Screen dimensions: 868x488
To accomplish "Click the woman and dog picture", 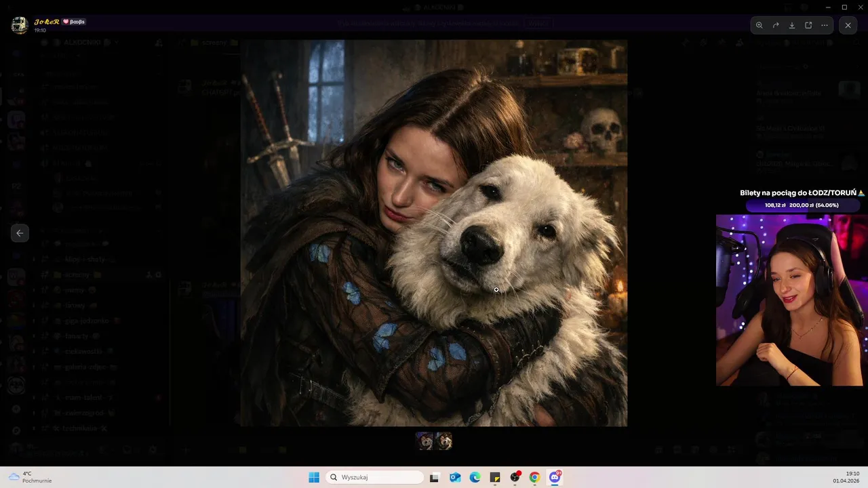I will point(434,233).
